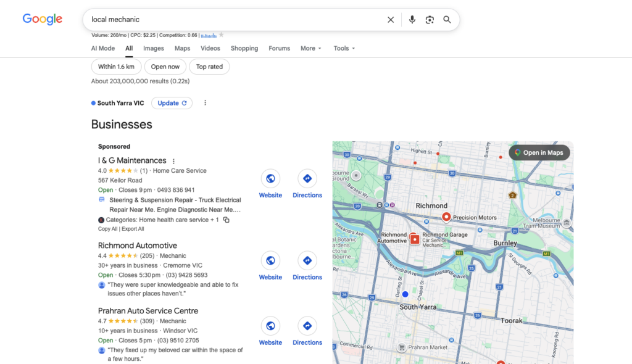
Task: Click the Steering & Suspension Repair ad text
Action: point(175,205)
